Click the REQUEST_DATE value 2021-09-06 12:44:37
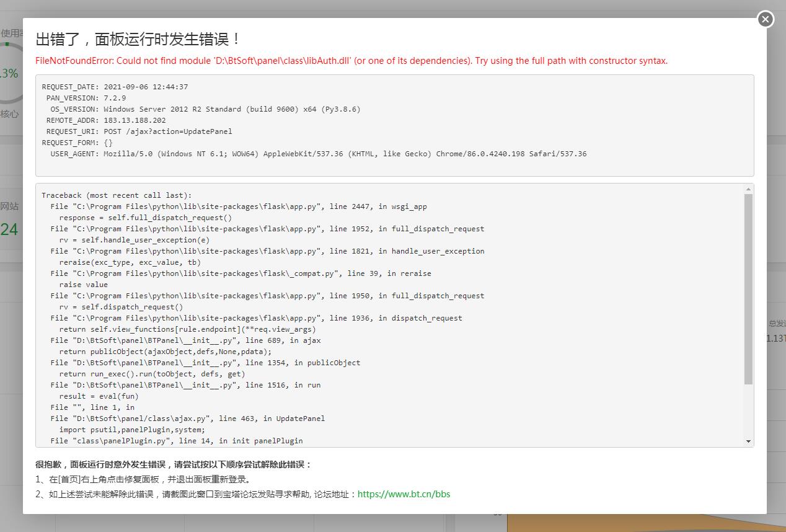The image size is (786, 532). coord(146,87)
